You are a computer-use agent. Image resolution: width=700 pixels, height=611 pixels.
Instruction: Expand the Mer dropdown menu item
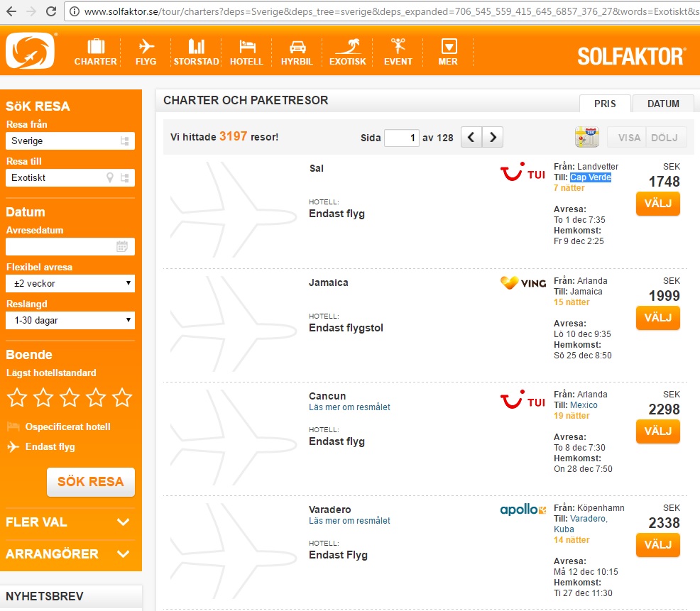448,53
